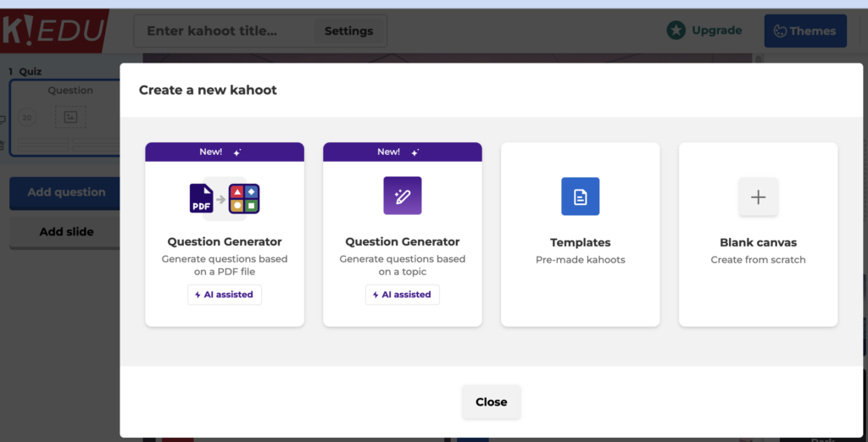
Task: Select Question Generator based on PDF file card
Action: (225, 235)
